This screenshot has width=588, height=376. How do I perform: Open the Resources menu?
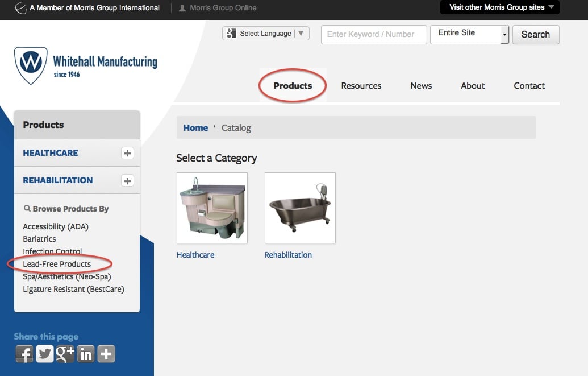coord(361,86)
